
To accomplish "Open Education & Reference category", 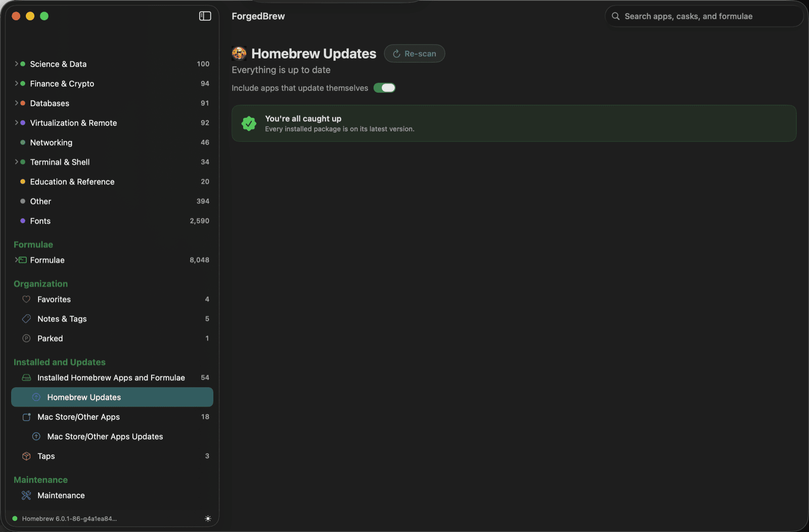I will 112,182.
